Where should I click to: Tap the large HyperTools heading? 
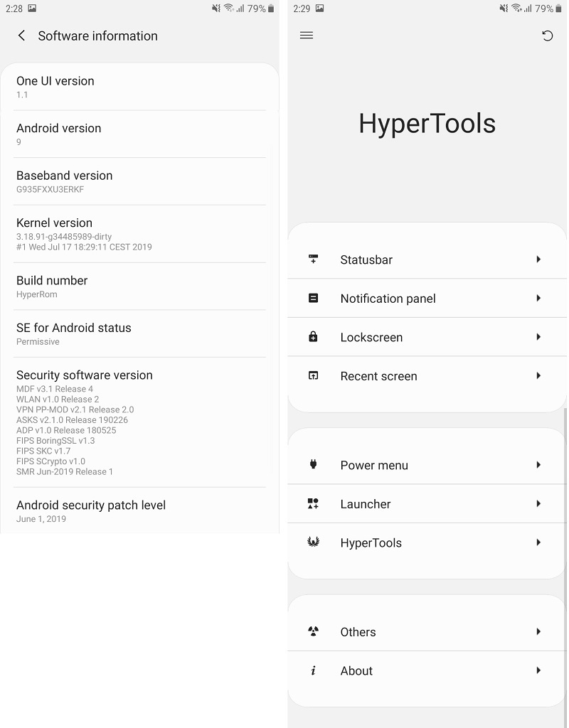[427, 124]
